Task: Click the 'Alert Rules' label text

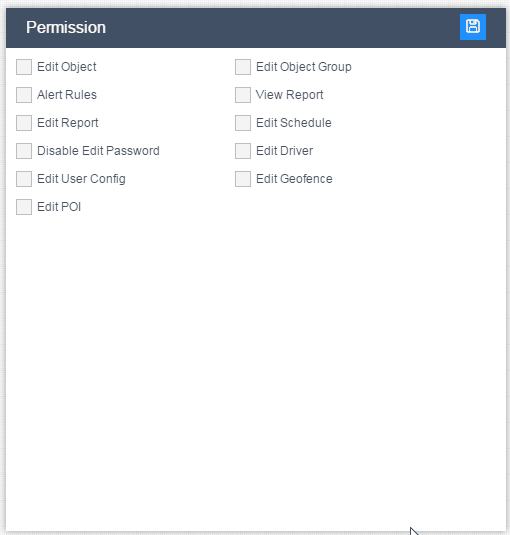Action: coord(67,95)
